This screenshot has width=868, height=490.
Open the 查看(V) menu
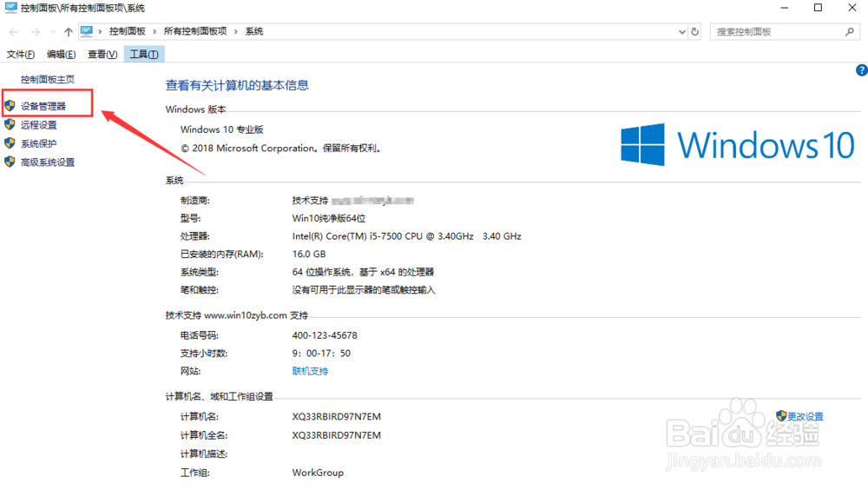(102, 55)
